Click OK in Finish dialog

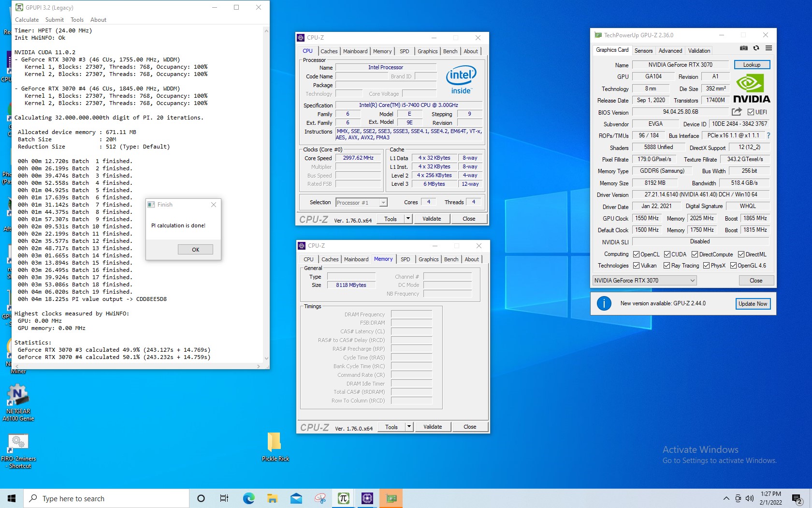click(x=195, y=250)
